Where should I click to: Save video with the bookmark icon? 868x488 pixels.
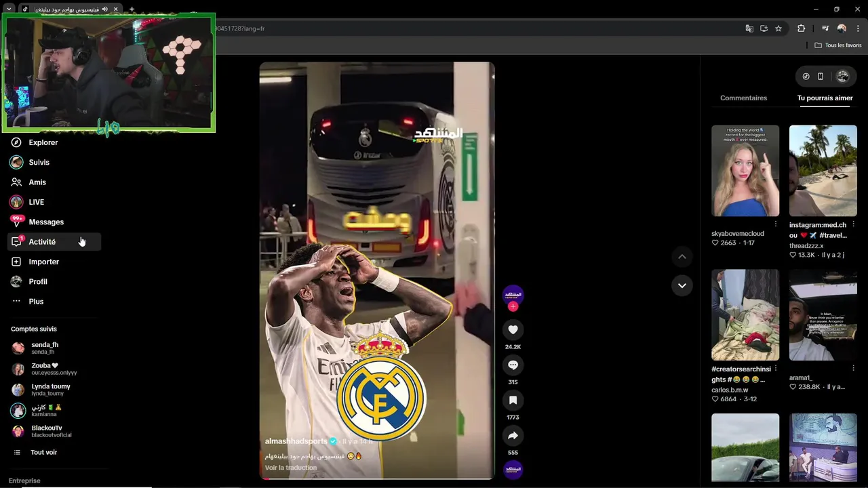point(513,401)
